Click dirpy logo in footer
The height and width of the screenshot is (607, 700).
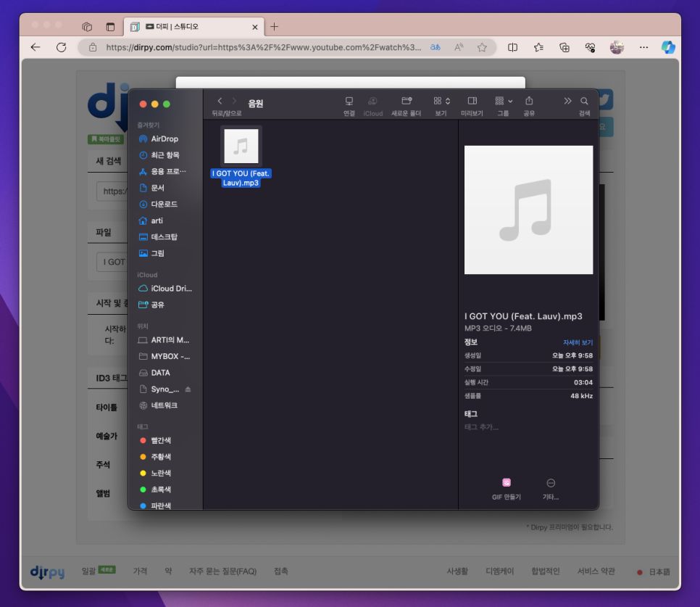click(x=47, y=572)
